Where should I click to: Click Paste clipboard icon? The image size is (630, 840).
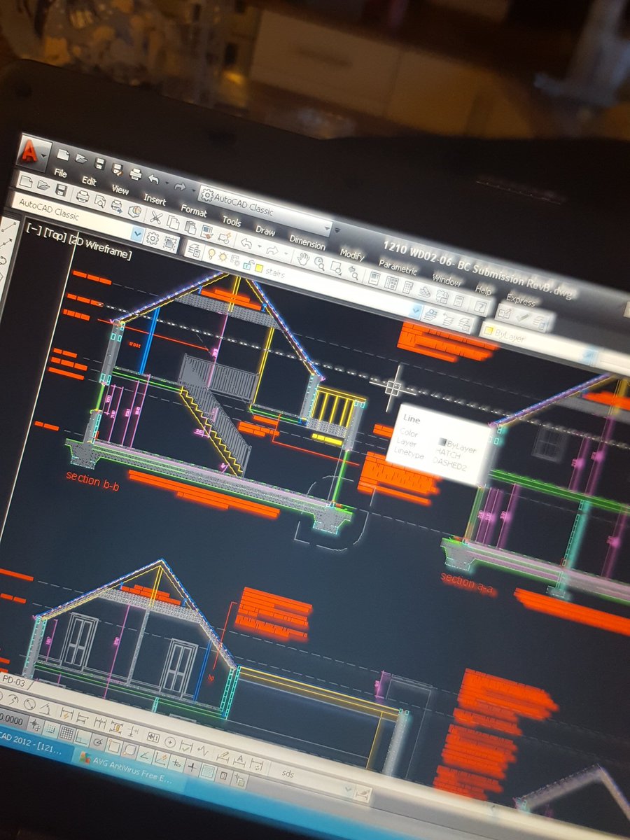click(x=190, y=227)
